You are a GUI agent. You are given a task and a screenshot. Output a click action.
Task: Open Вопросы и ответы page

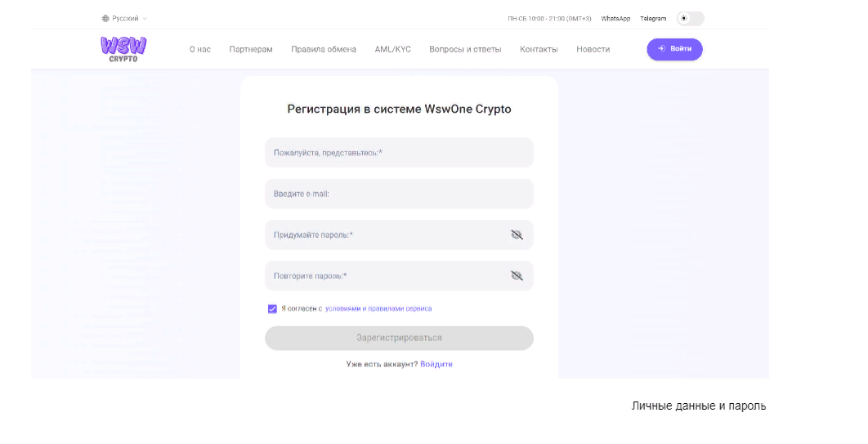465,49
